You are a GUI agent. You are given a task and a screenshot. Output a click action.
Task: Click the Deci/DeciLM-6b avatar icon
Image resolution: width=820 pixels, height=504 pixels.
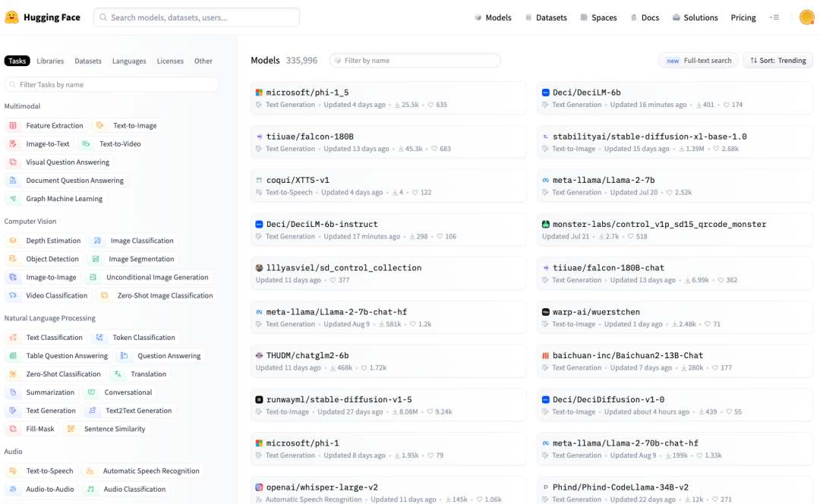click(545, 93)
